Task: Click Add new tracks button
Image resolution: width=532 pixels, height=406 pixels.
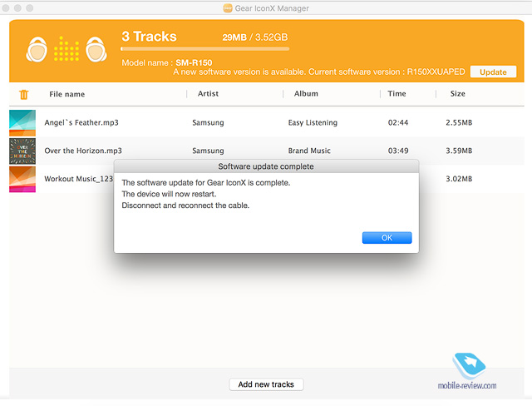Action: pos(266,384)
